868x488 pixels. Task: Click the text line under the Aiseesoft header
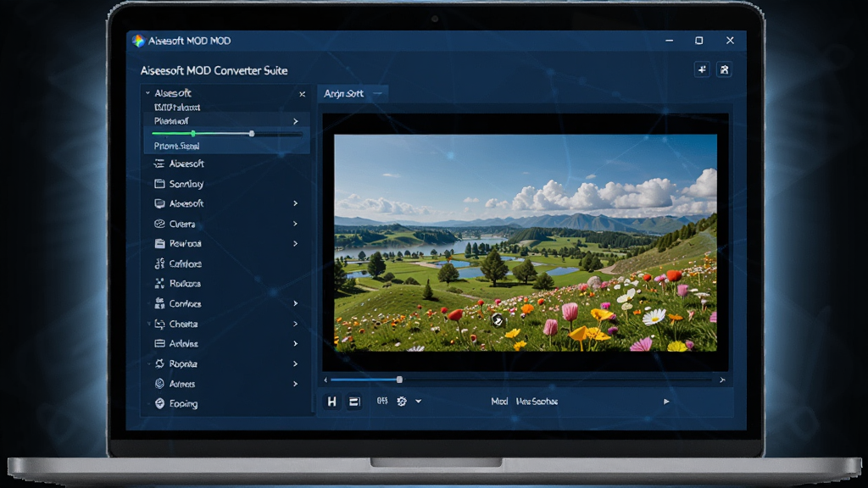pos(177,108)
